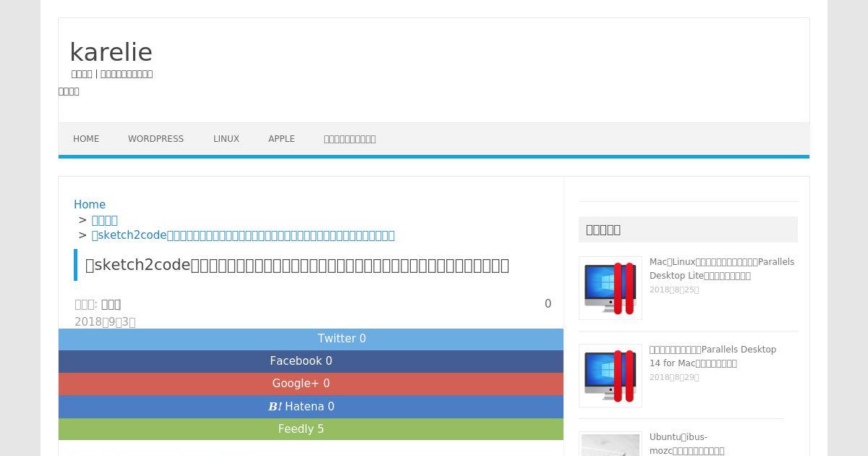Share the post via Facebook 0 button
Screen dimensions: 868x456
[311, 361]
